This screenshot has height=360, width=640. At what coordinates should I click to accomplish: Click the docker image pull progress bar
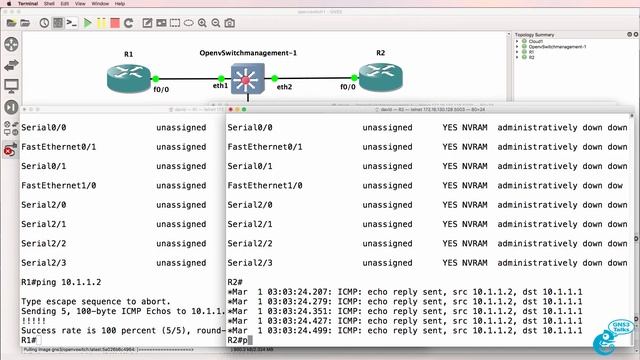[165, 350]
